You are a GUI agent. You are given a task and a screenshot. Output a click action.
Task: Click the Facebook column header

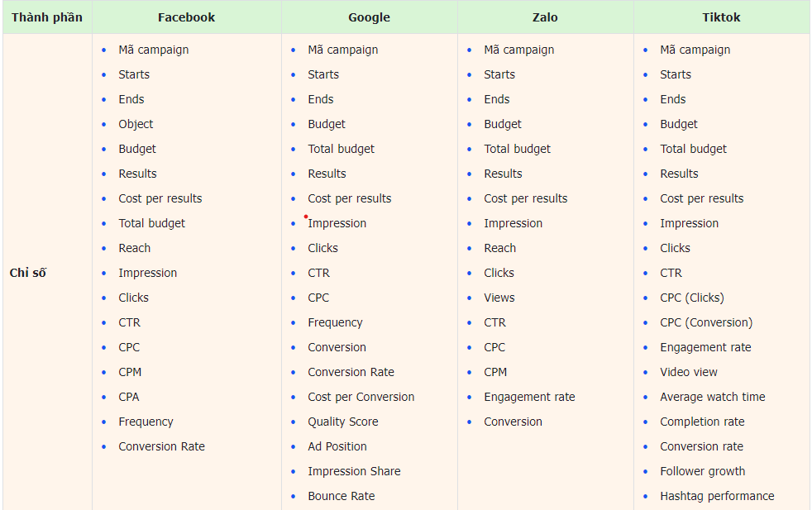pyautogui.click(x=186, y=17)
